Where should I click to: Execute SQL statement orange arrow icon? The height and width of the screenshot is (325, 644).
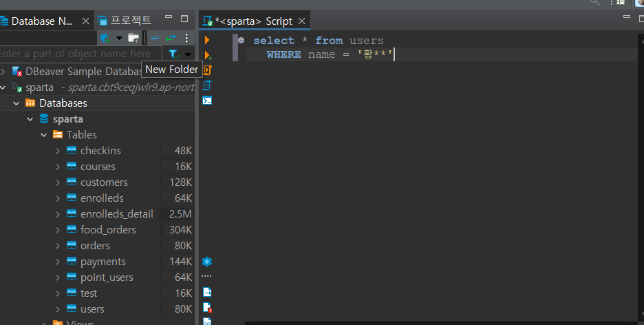tap(207, 40)
